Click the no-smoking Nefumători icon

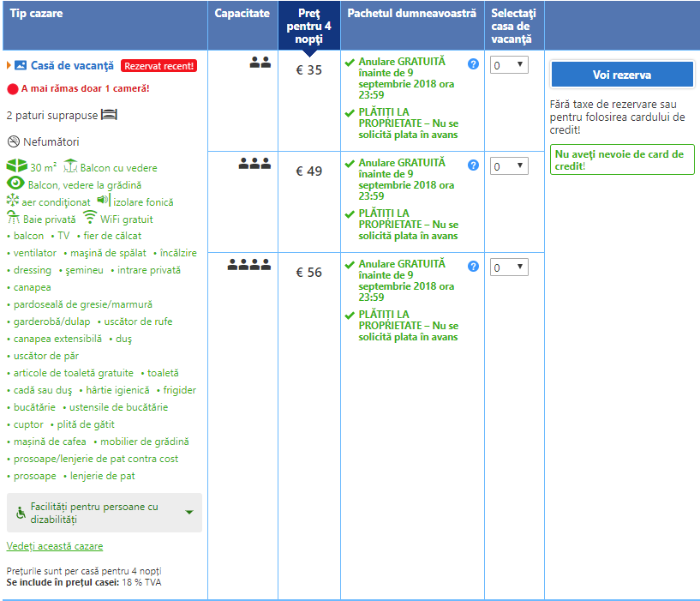tap(13, 141)
